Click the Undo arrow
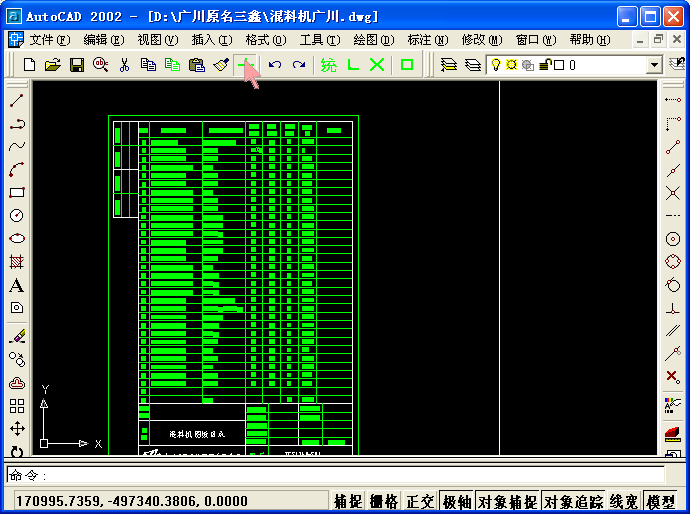Screen dimensions: 690x514 click(275, 65)
